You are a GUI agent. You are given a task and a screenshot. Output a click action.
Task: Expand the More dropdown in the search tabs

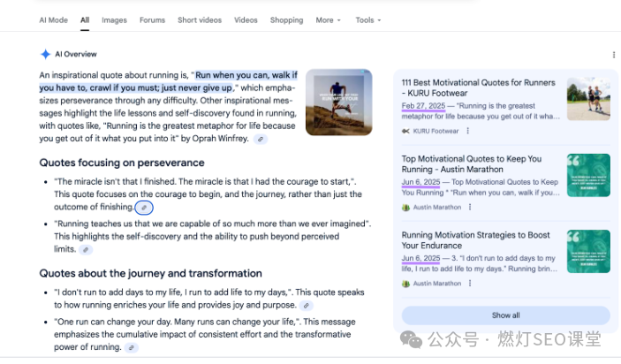coord(328,20)
